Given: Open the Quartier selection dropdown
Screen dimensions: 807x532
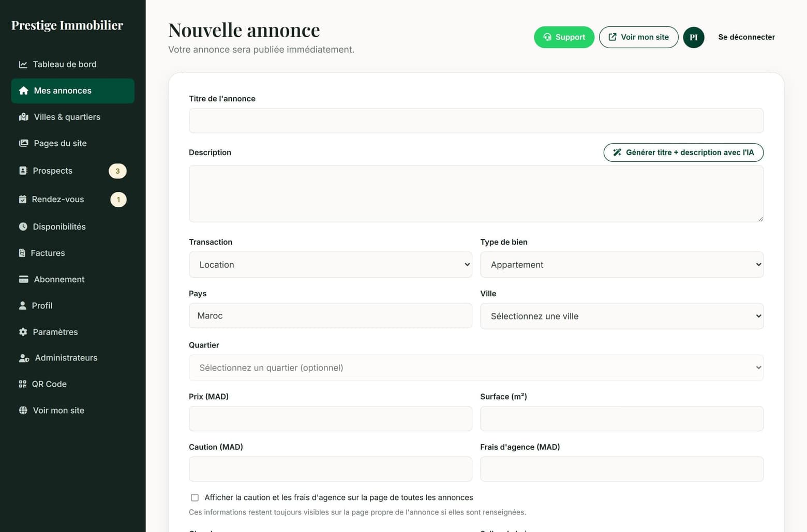Looking at the screenshot, I should pos(476,368).
